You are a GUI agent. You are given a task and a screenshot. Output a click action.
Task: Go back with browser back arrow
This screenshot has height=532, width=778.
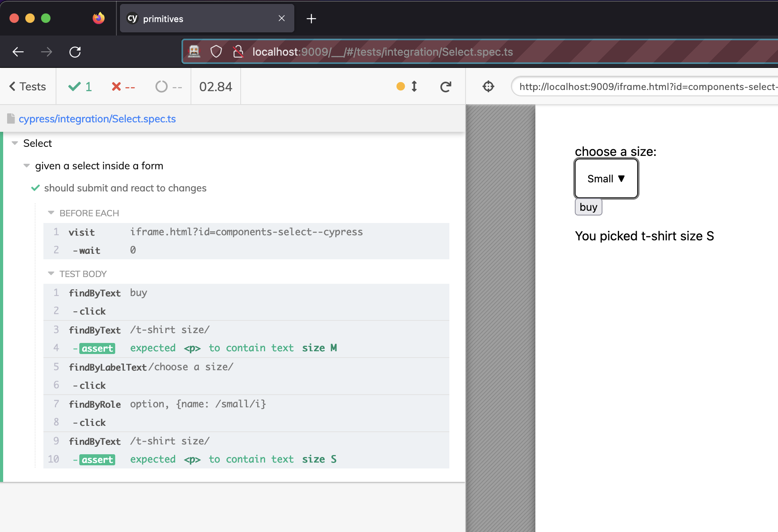click(18, 52)
